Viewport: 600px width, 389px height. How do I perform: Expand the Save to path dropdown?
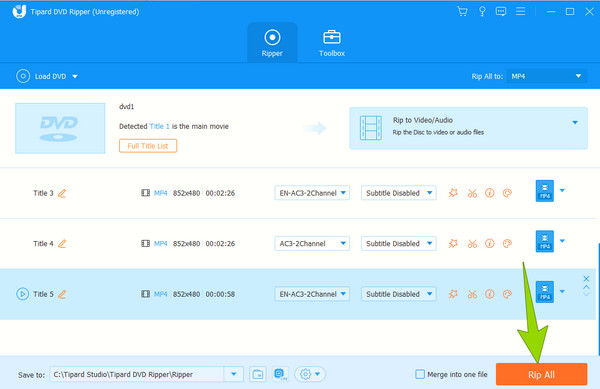pos(233,374)
